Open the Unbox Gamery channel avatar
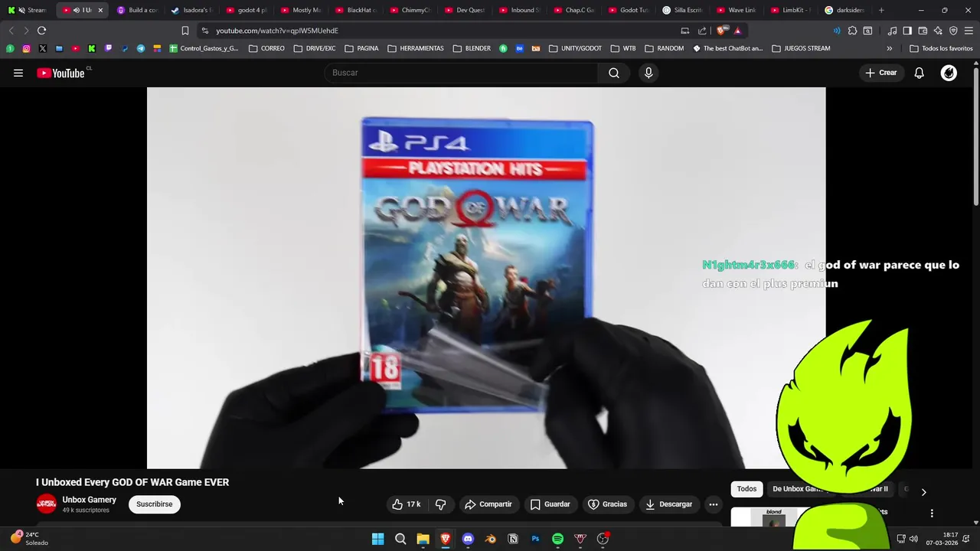Screen dimensions: 980x551 click(x=47, y=504)
